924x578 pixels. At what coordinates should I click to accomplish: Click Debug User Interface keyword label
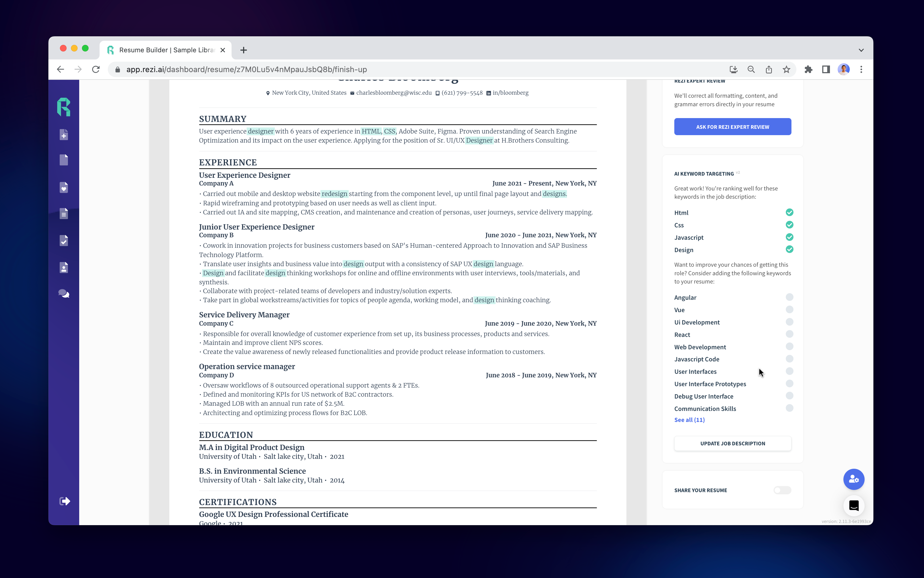click(x=704, y=396)
